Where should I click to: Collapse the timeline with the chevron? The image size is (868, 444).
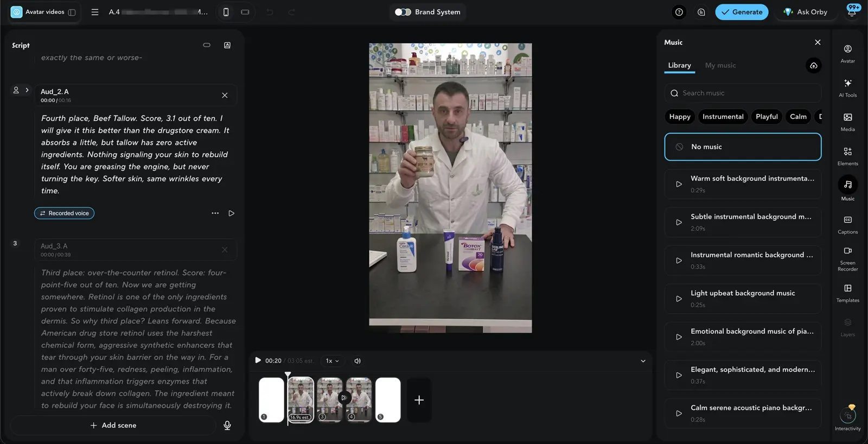pos(643,361)
